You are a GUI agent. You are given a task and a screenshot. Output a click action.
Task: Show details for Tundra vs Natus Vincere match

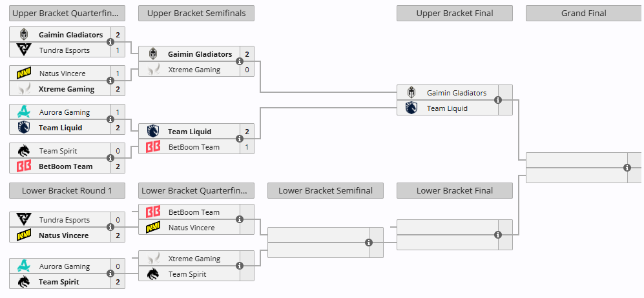pyautogui.click(x=110, y=228)
